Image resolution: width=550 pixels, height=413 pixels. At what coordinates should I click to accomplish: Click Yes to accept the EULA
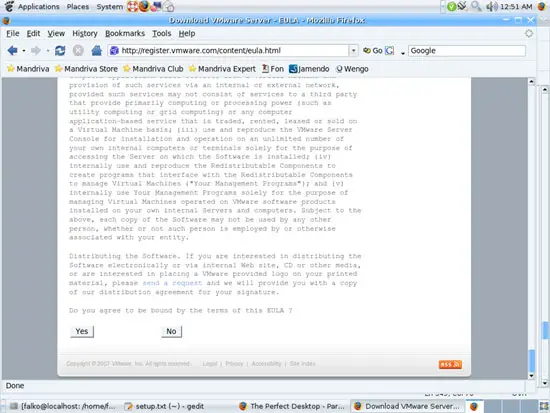click(x=82, y=332)
